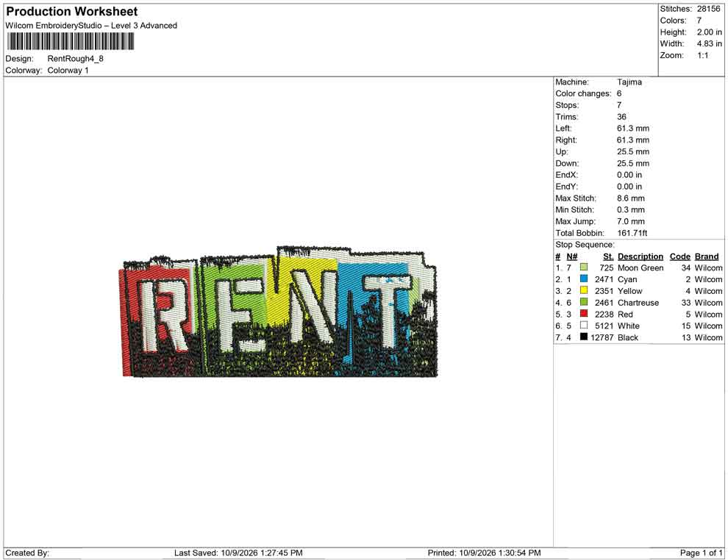
Task: Click the Max Jump value 7.0 mm
Action: click(x=630, y=221)
